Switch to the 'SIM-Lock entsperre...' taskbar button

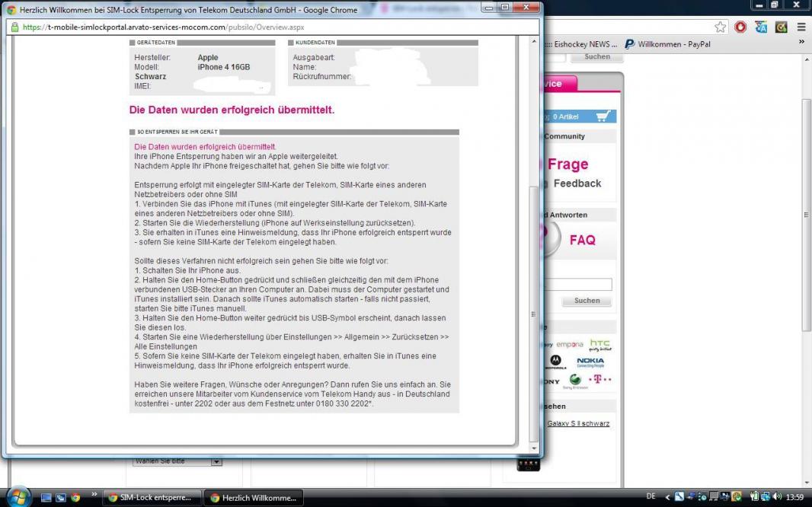coord(151,498)
